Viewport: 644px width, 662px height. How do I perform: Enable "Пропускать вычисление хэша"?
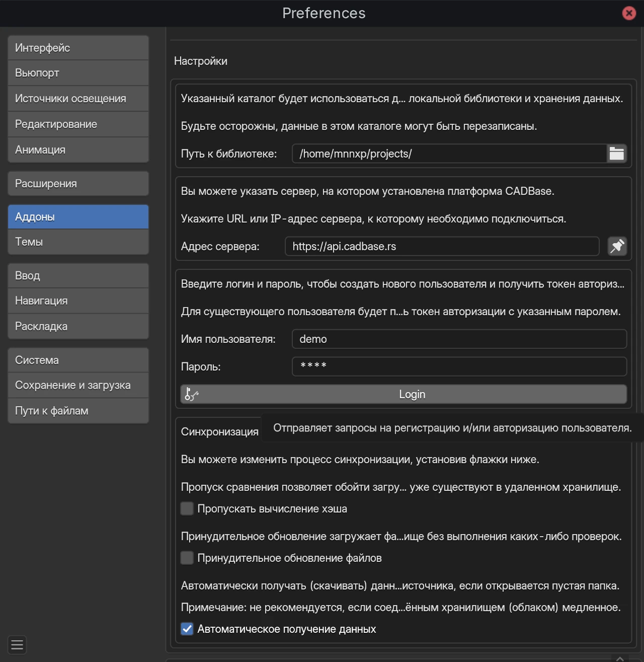tap(187, 508)
